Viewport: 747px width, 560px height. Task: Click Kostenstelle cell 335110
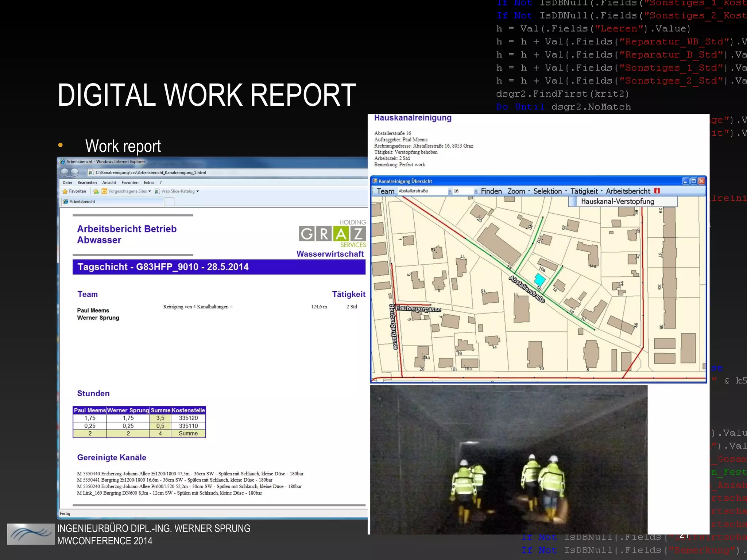click(188, 426)
